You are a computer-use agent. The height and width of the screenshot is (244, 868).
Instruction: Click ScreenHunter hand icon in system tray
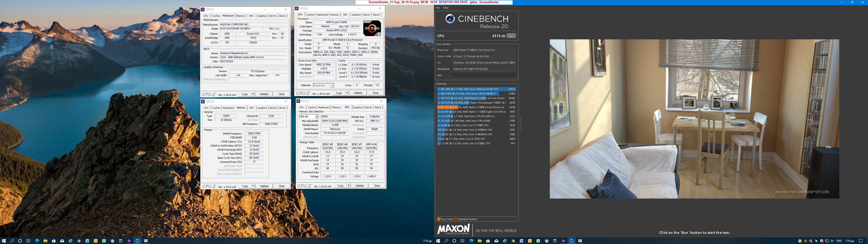800,241
